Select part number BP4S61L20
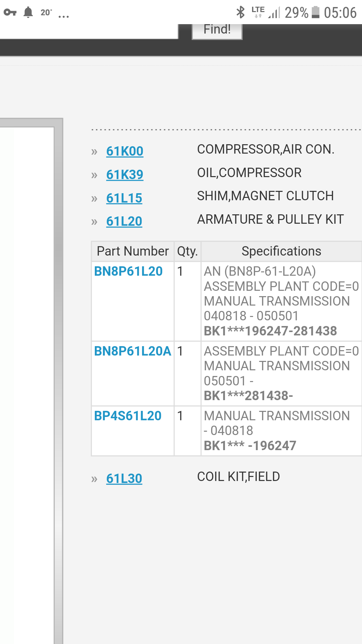This screenshot has width=362, height=644. click(128, 416)
